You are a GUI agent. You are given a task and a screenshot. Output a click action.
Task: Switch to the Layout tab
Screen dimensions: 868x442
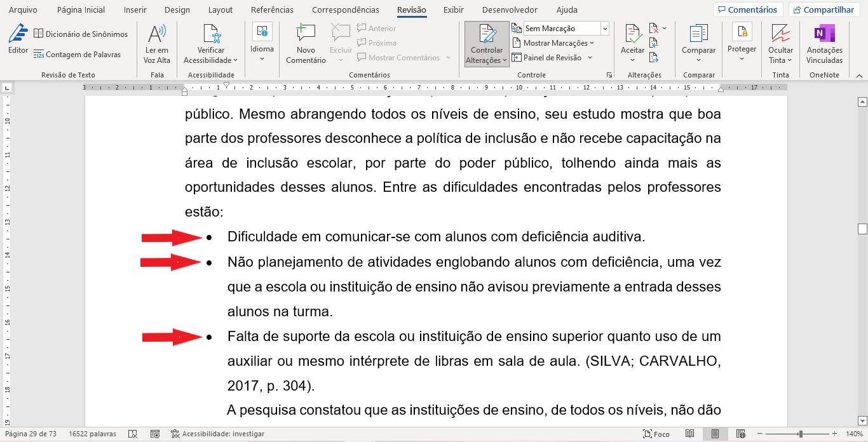(x=220, y=10)
